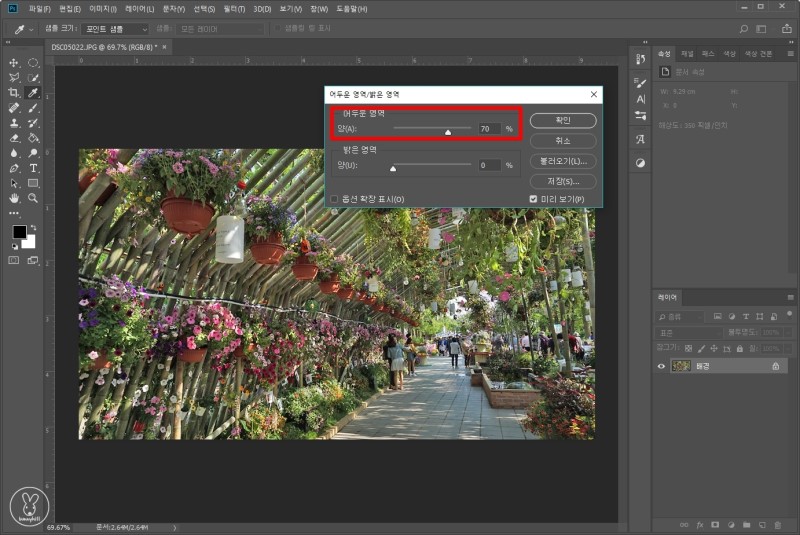Select the Horizontal Type tool
Viewport: 800px width, 535px height.
tap(33, 168)
